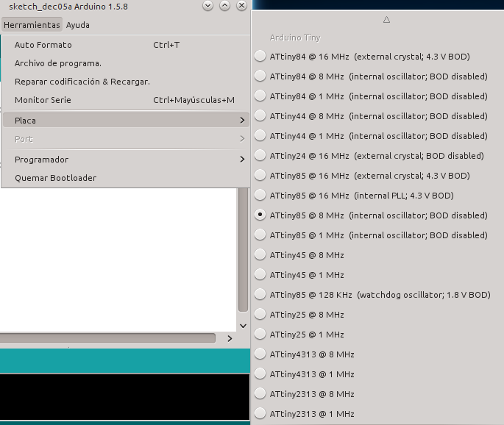Viewport: 504px width, 425px height.
Task: Select ATtiny2313 @ 1 MHz board
Action: tap(377, 414)
